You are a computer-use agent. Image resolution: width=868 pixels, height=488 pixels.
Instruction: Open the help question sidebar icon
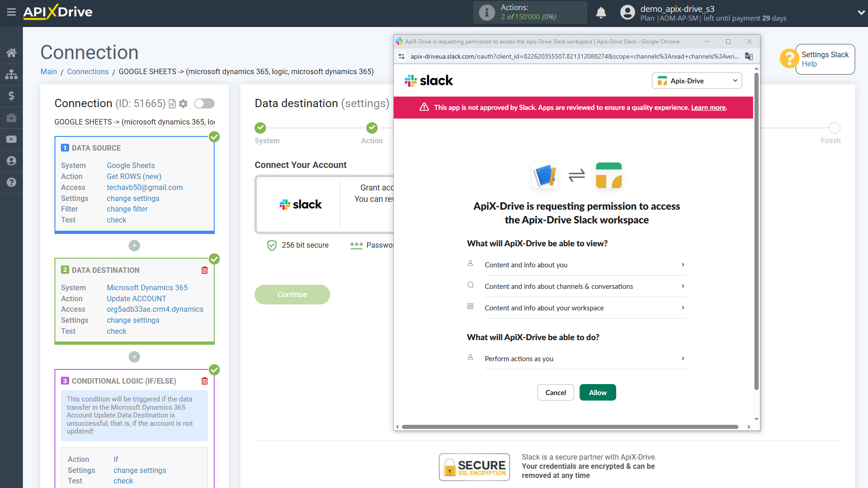[x=11, y=182]
